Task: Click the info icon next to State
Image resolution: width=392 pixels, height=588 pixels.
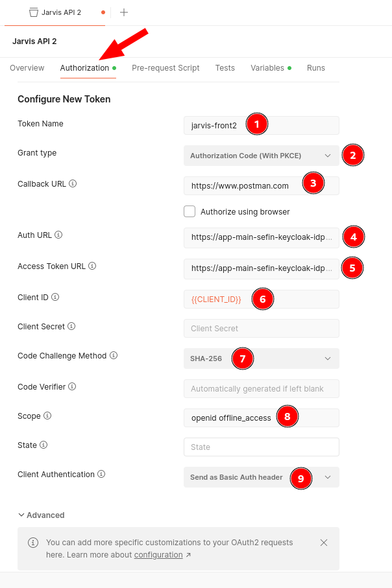Action: [43, 445]
